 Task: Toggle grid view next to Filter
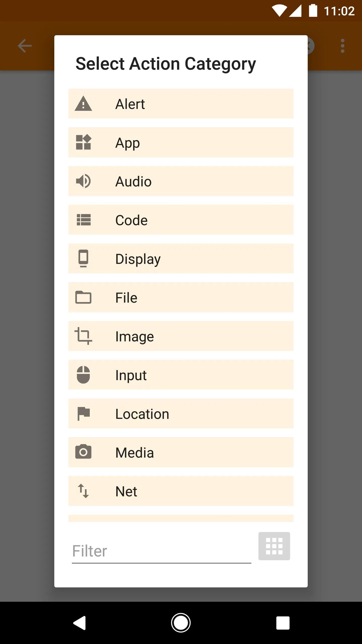coord(274,546)
